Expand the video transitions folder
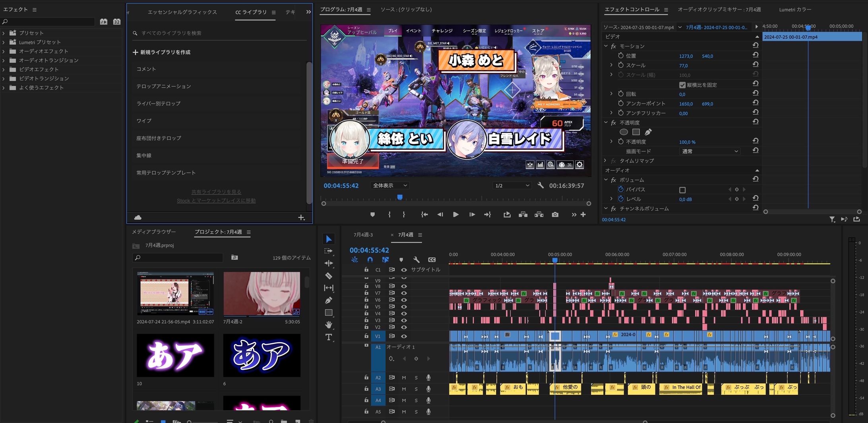This screenshot has height=423, width=868. pyautogui.click(x=4, y=79)
